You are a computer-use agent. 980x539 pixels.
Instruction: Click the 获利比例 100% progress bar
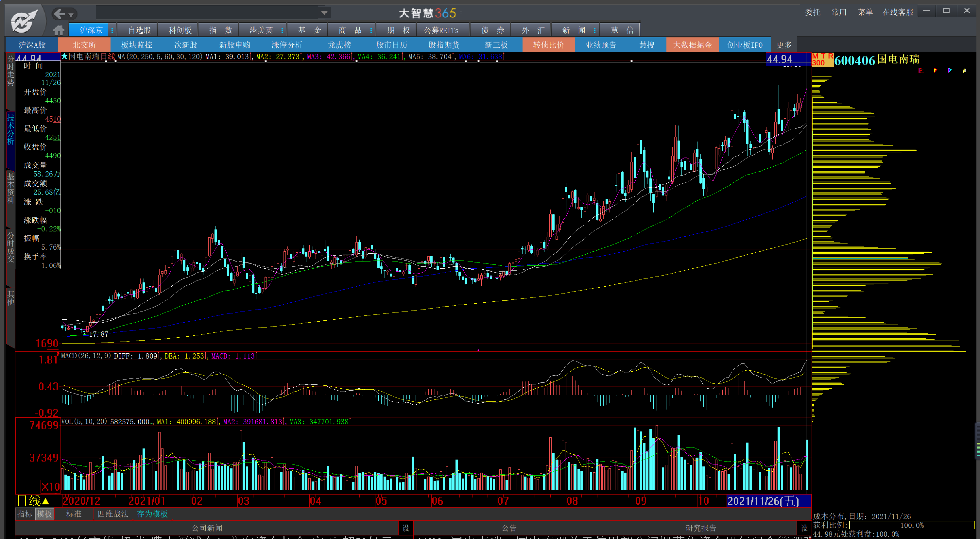(x=912, y=525)
